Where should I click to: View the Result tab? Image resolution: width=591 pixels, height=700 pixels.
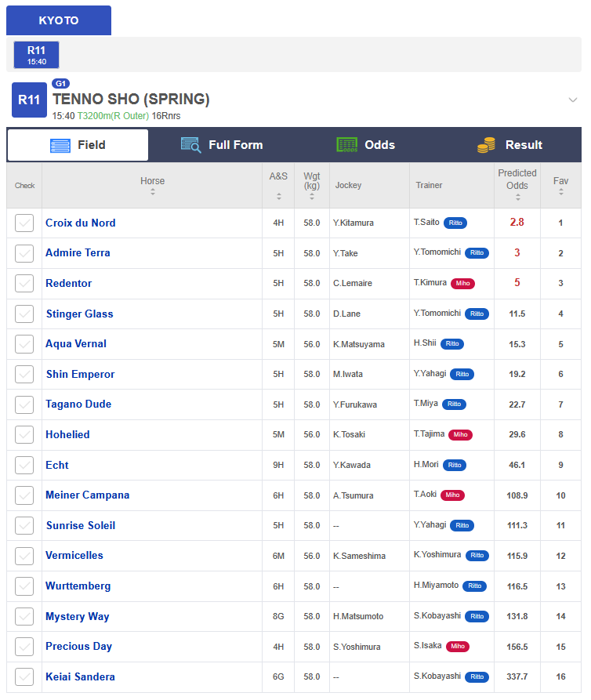(509, 145)
